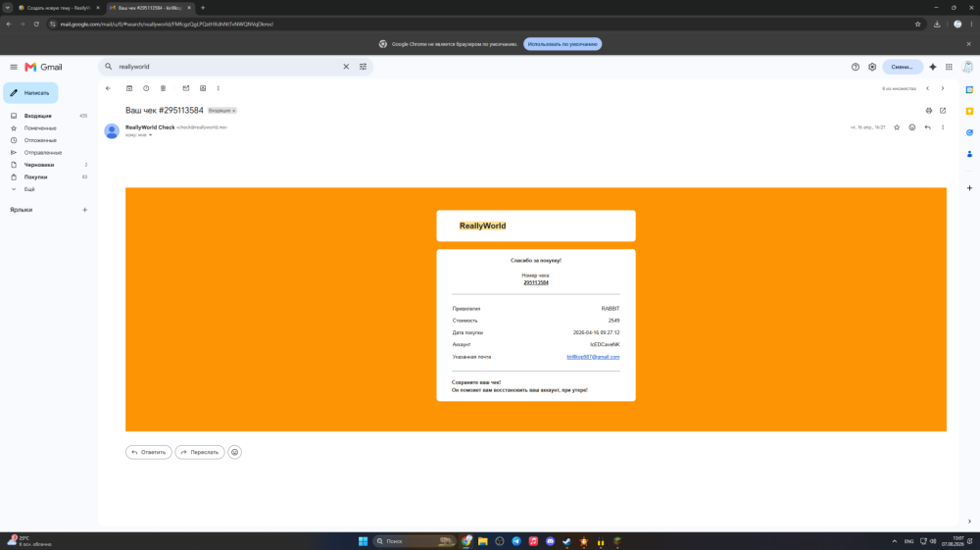Image resolution: width=980 pixels, height=550 pixels.
Task: Star this message
Action: click(x=897, y=127)
